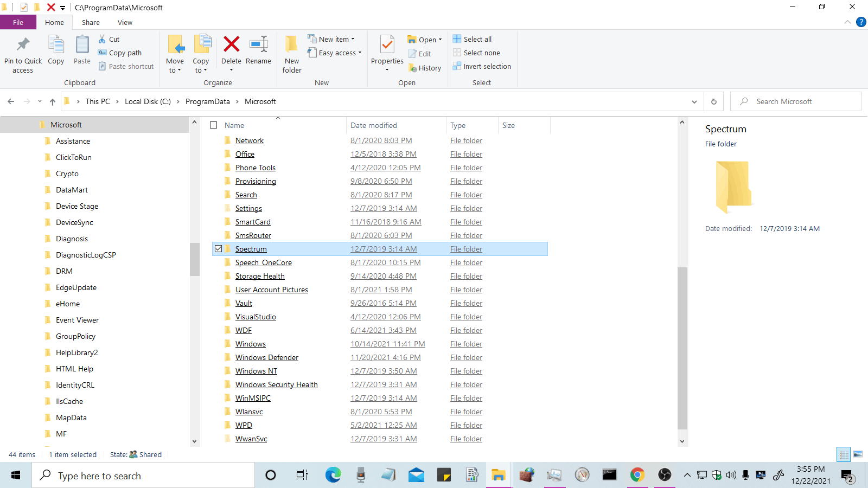Open the Help question mark icon
This screenshot has width=868, height=488.
click(x=861, y=22)
